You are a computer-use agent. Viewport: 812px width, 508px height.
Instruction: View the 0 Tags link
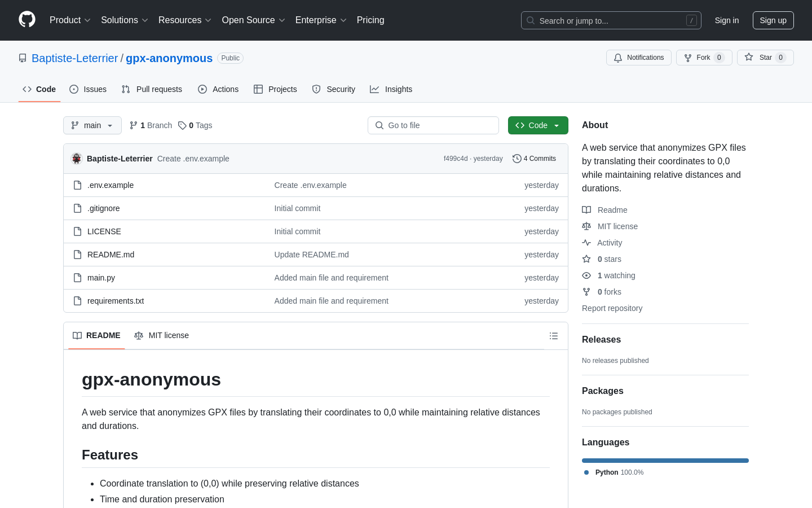pyautogui.click(x=195, y=125)
